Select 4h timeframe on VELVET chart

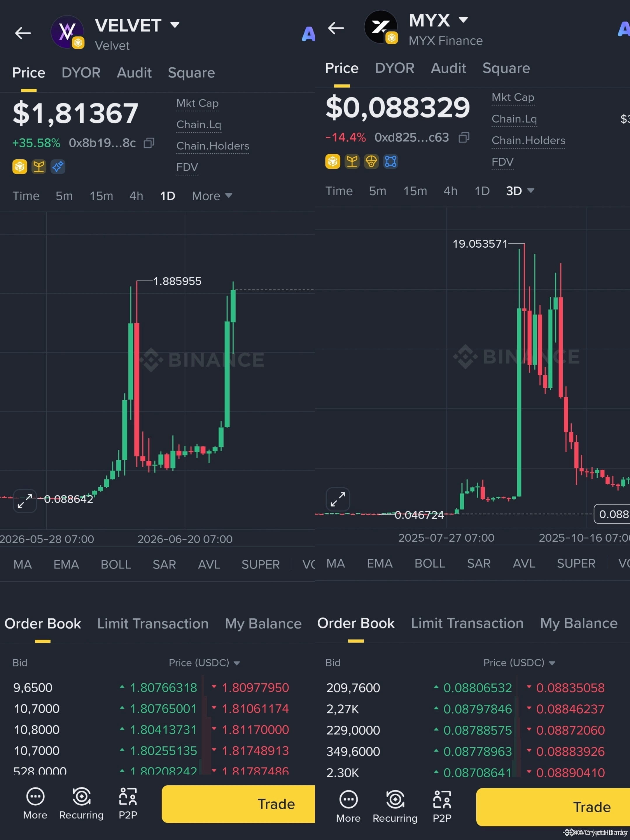(x=136, y=196)
